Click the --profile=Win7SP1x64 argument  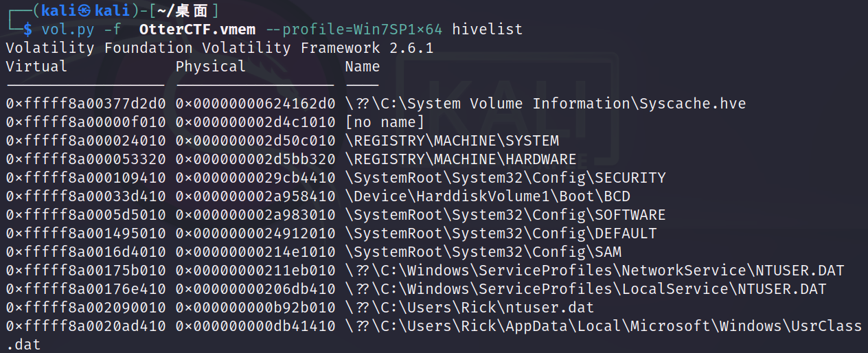[x=363, y=30]
